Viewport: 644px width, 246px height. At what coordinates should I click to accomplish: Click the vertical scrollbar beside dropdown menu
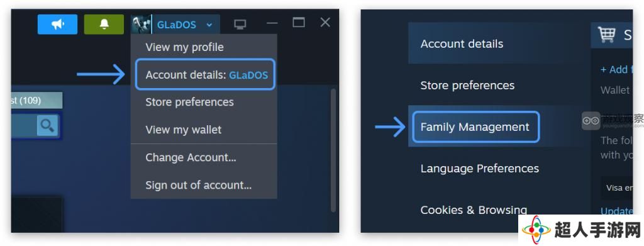click(333, 150)
